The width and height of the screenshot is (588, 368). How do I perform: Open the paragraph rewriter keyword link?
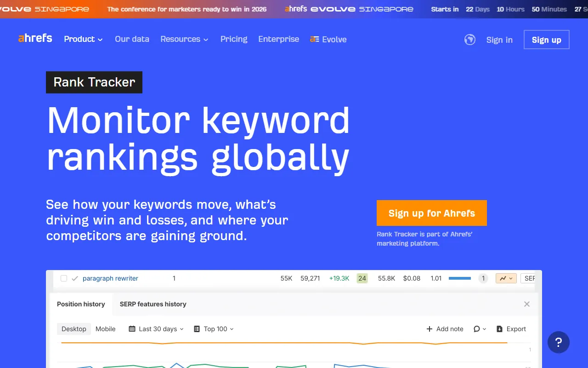pos(110,278)
